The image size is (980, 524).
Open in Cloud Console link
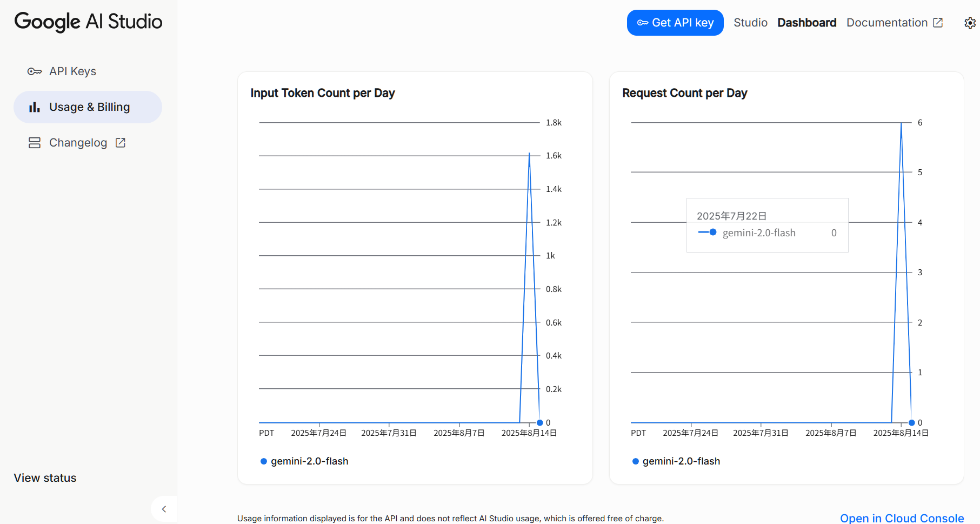[x=902, y=518]
